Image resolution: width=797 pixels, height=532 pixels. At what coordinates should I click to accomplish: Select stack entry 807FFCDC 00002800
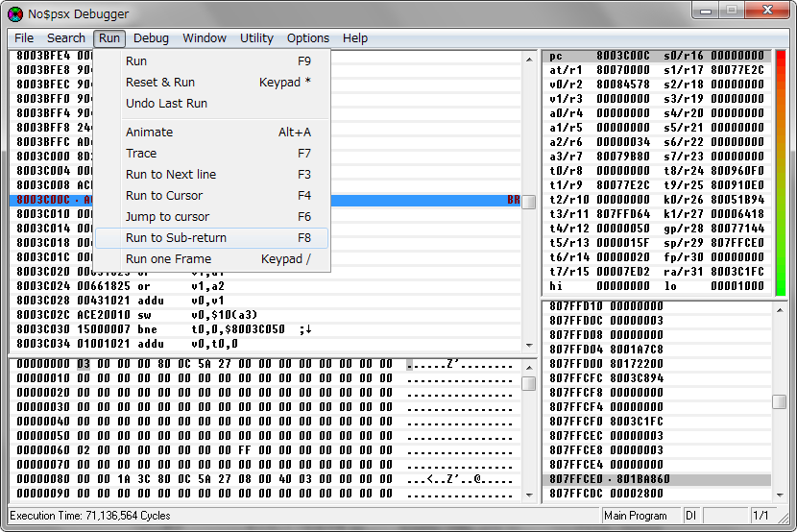click(x=657, y=494)
